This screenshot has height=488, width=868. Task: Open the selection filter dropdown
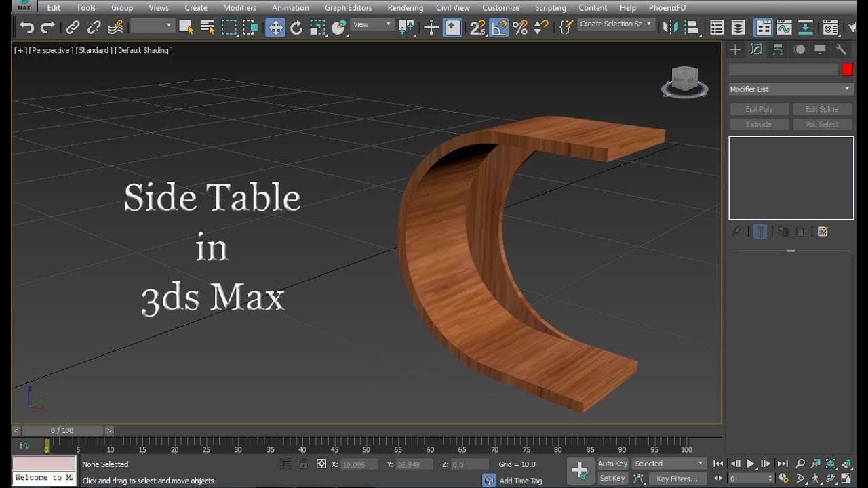[153, 26]
